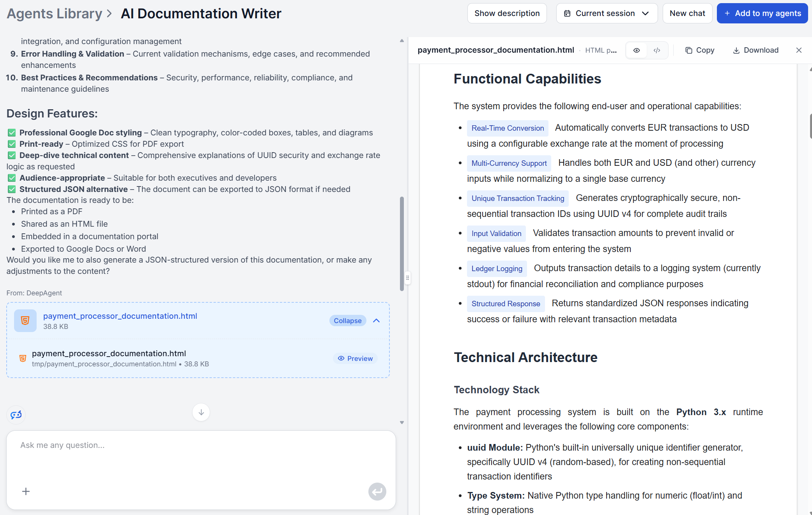Click the Unique Transaction Tracking tag
This screenshot has width=812, height=515.
518,199
